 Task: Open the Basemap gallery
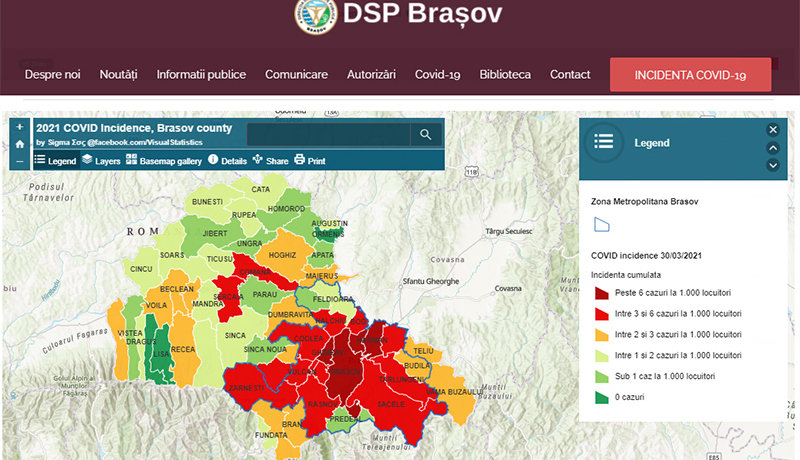click(x=164, y=160)
